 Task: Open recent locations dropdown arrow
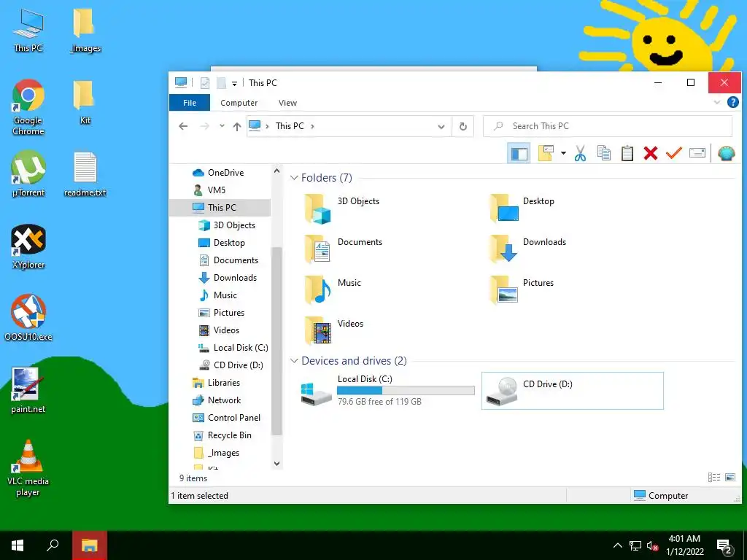[222, 126]
